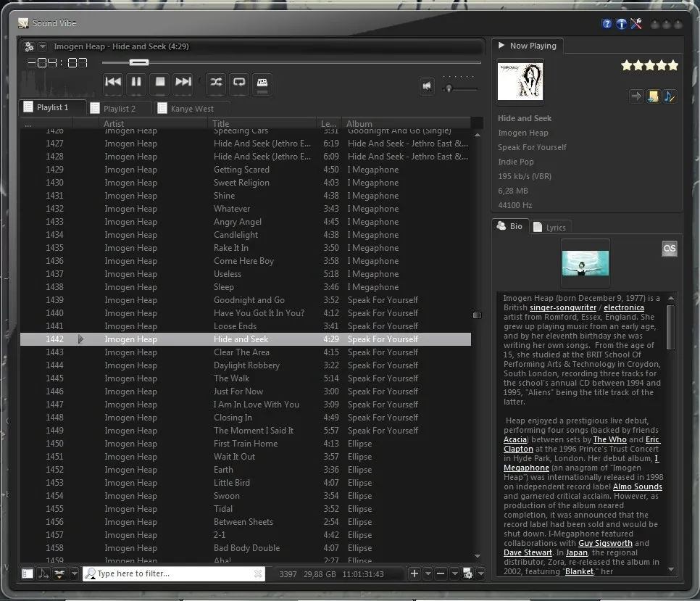The image size is (700, 601).
Task: Skip to the next track
Action: click(x=182, y=83)
